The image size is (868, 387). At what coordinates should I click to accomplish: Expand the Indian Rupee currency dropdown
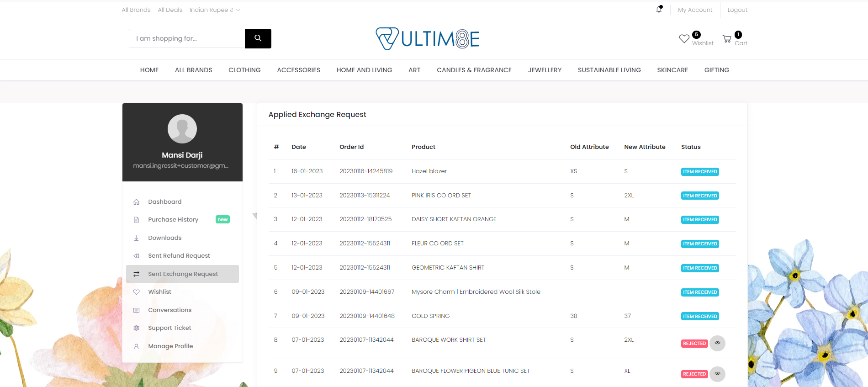tap(214, 10)
